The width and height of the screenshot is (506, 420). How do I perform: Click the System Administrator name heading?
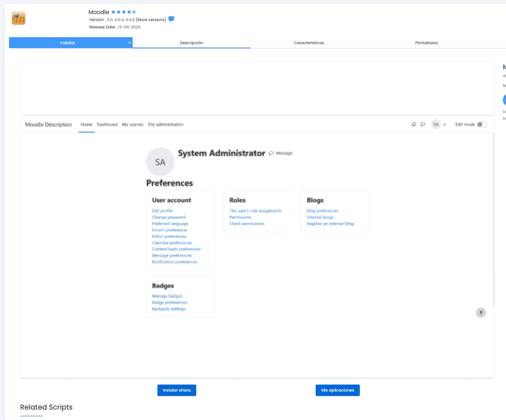pyautogui.click(x=221, y=153)
